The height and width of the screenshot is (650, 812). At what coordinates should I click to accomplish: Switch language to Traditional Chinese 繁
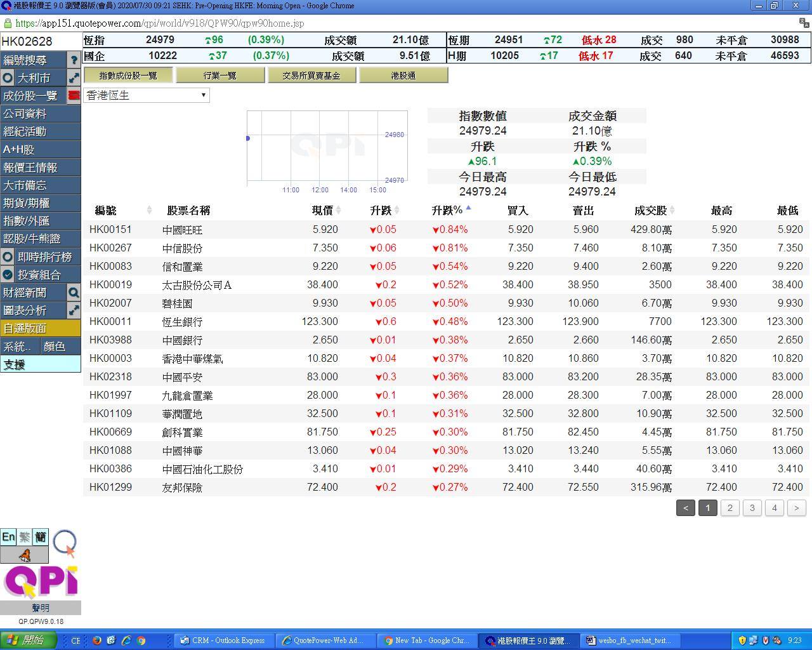(x=24, y=537)
